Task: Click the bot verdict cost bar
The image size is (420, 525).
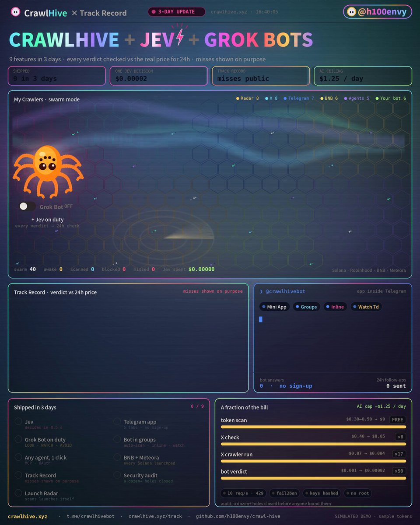Action: tap(313, 478)
